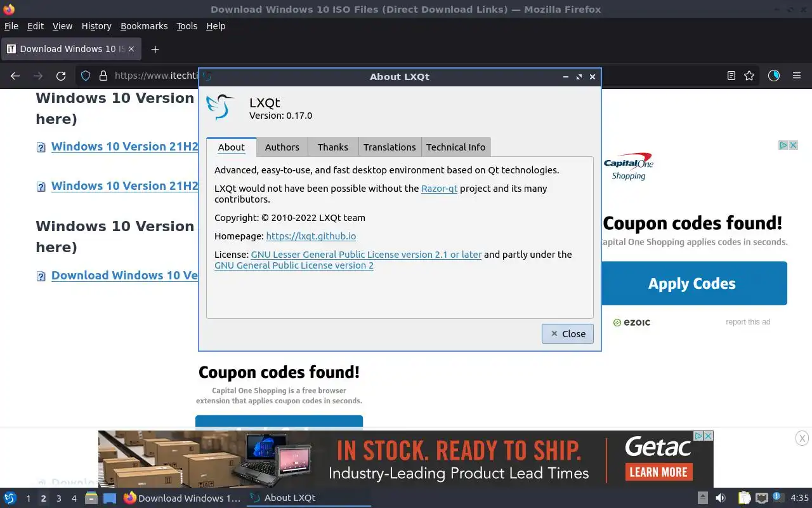Click Firefox back arrow button

(x=15, y=76)
